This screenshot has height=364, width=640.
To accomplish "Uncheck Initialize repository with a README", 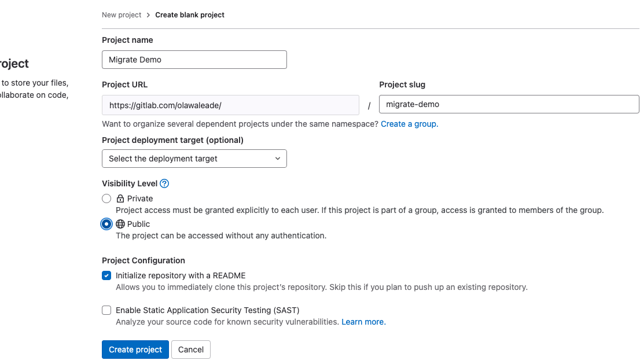I will pos(106,275).
